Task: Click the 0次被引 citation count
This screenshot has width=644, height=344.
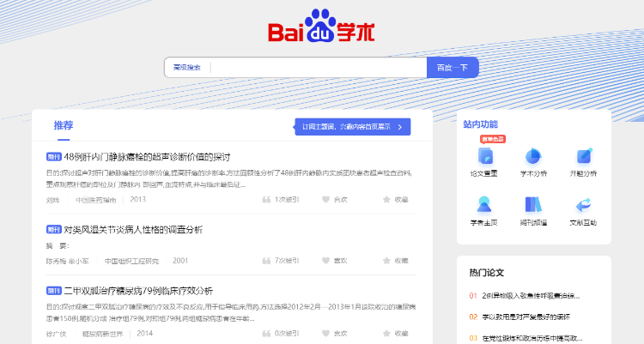Action: [287, 334]
